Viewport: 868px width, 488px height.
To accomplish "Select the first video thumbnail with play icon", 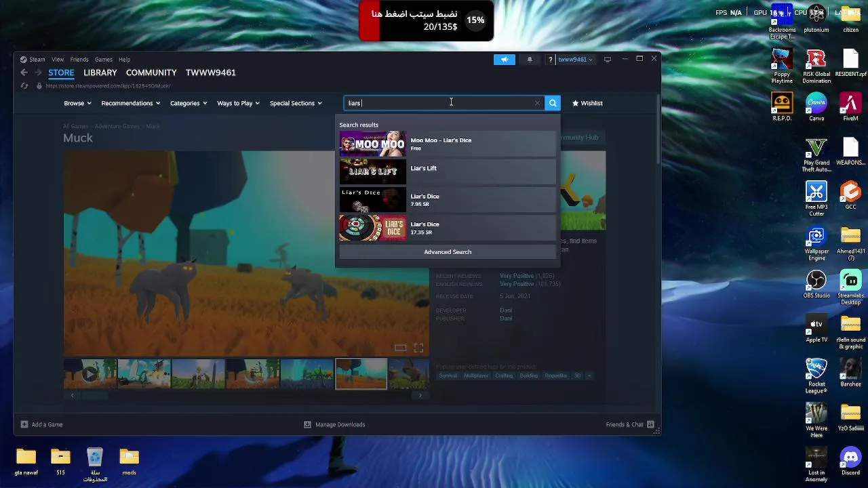I will coord(90,374).
